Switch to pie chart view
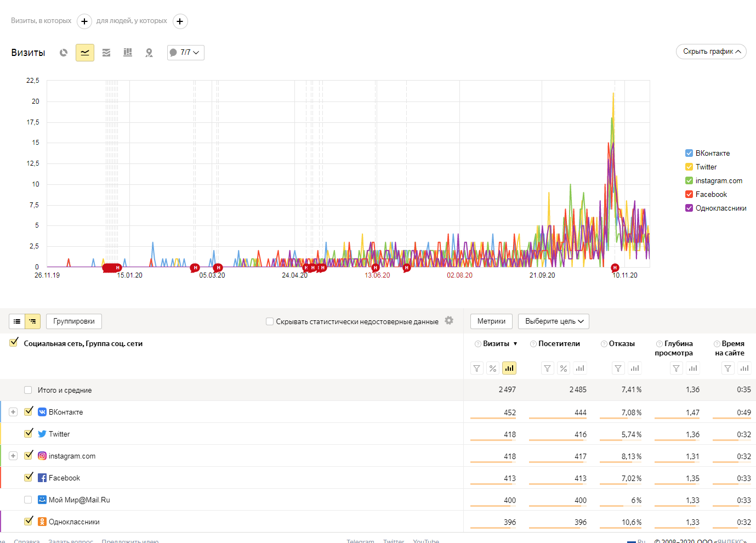Screen dimensions: 756x543 pyautogui.click(x=64, y=53)
